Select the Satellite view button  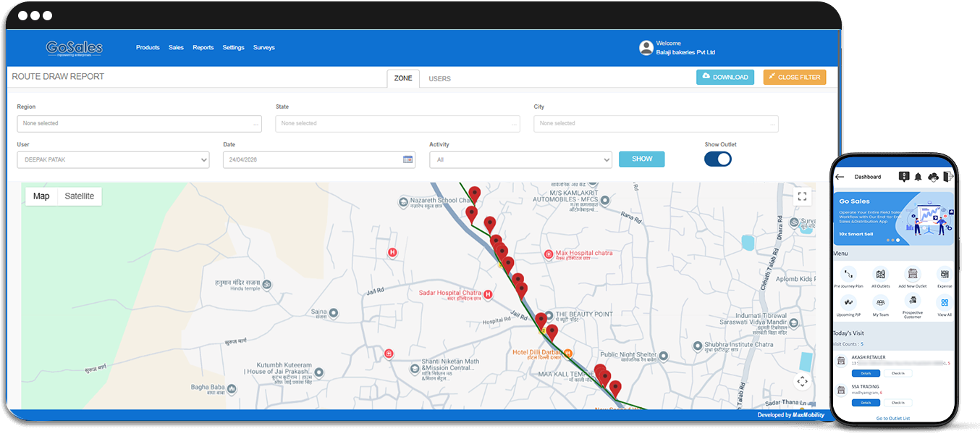click(80, 196)
